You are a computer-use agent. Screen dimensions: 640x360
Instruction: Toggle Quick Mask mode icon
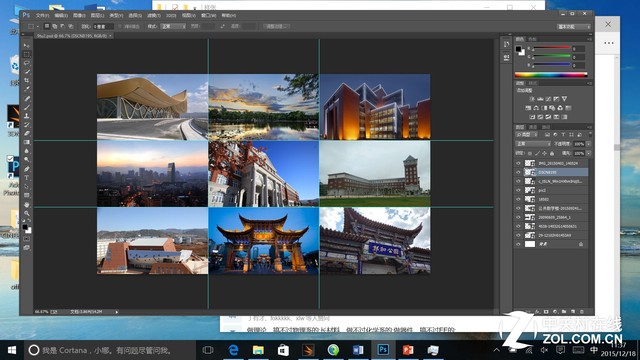[27, 239]
